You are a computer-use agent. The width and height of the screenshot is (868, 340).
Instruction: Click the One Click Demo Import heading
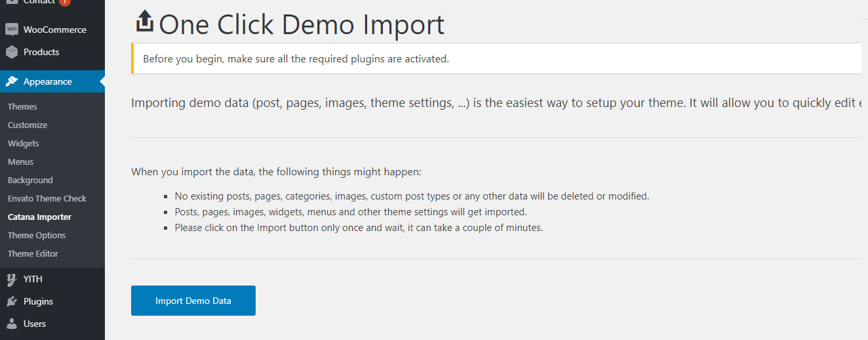click(302, 24)
